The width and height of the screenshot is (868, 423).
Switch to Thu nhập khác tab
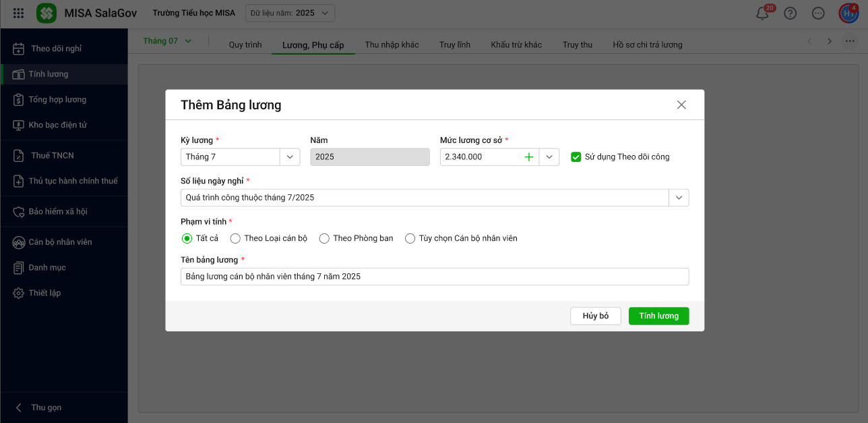click(392, 45)
